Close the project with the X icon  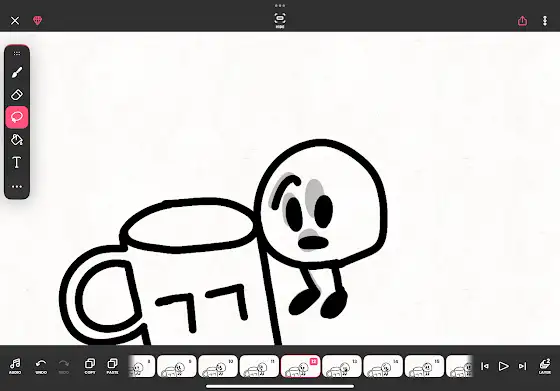point(15,21)
